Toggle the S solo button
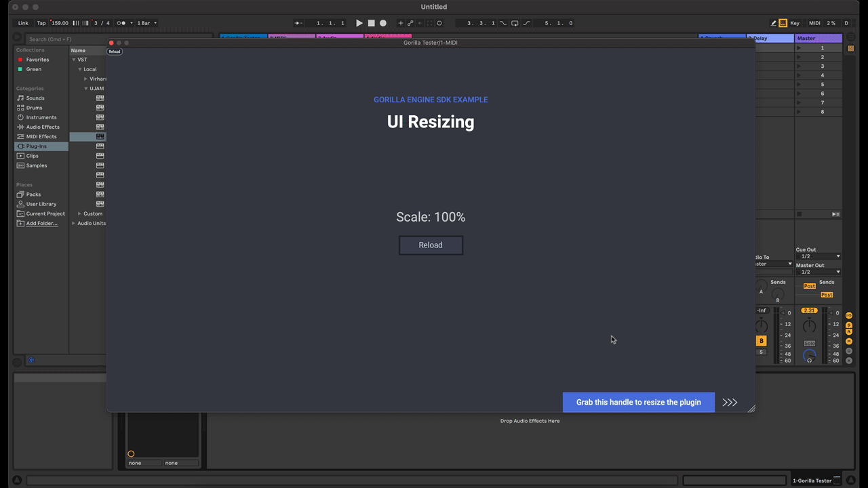Screen dimensions: 868x488 coord(762,352)
